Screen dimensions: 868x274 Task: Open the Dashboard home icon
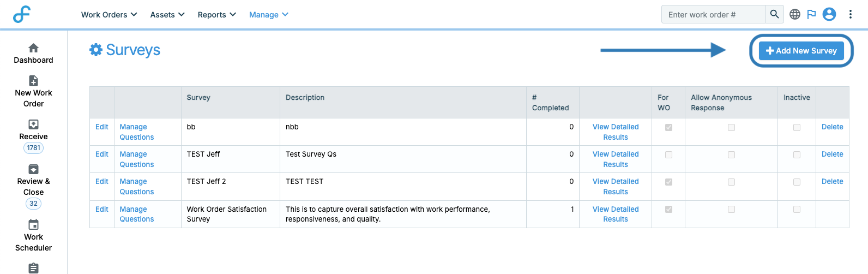[x=33, y=48]
